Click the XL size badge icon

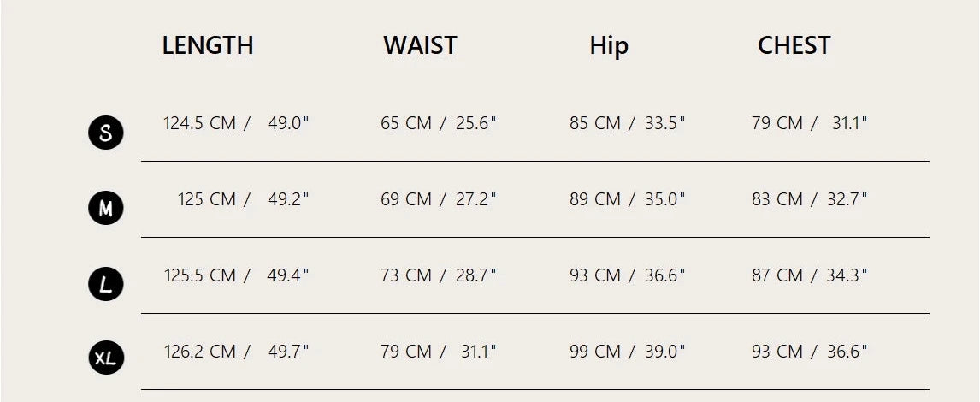pos(106,358)
